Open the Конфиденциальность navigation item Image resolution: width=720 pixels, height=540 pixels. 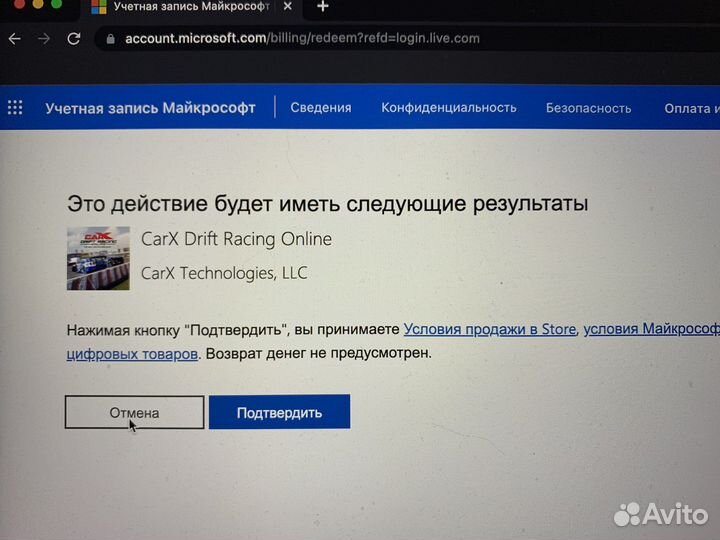(449, 107)
